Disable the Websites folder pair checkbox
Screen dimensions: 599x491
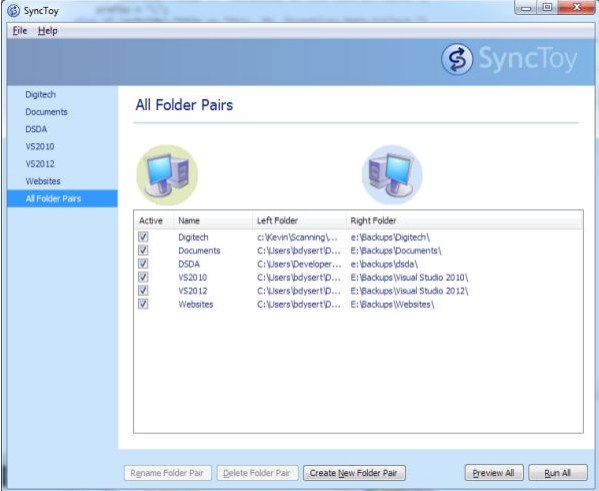(x=143, y=304)
